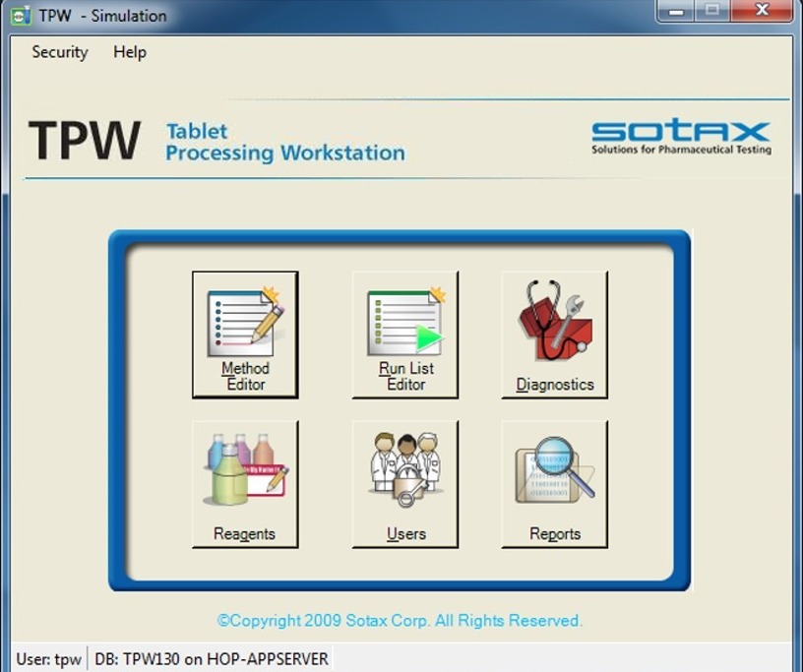The height and width of the screenshot is (672, 803).
Task: Open the Diagnostics module
Action: (x=555, y=335)
